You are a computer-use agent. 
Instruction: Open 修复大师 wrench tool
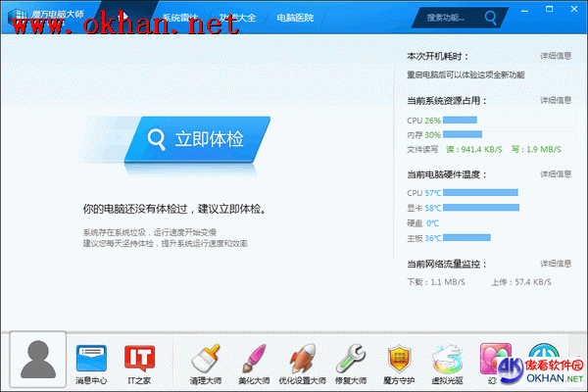click(351, 365)
